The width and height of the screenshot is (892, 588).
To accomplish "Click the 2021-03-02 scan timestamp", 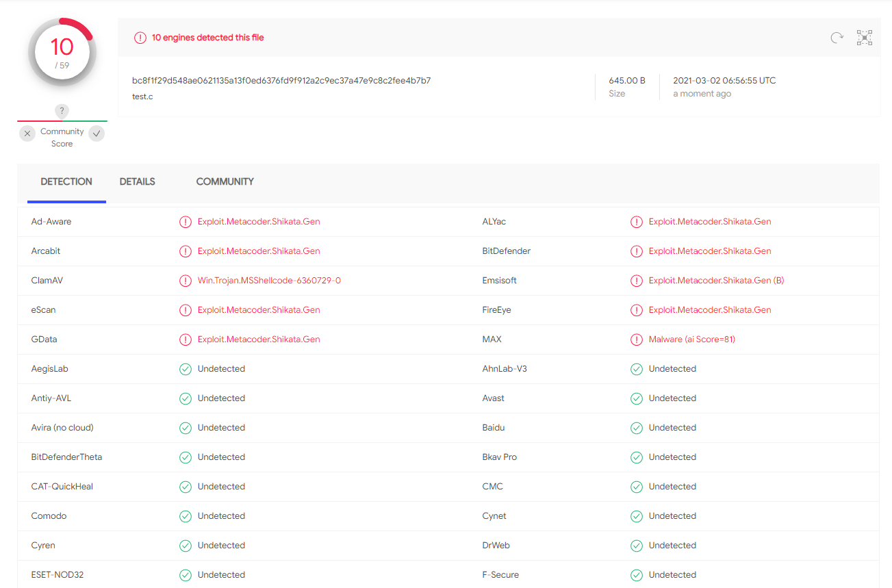I will click(x=724, y=81).
